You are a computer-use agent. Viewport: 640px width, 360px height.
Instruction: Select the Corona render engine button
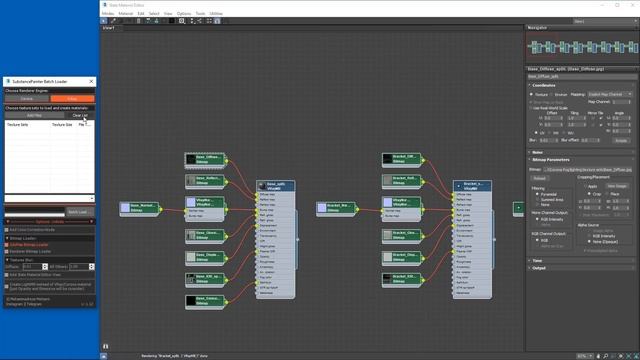tap(27, 99)
